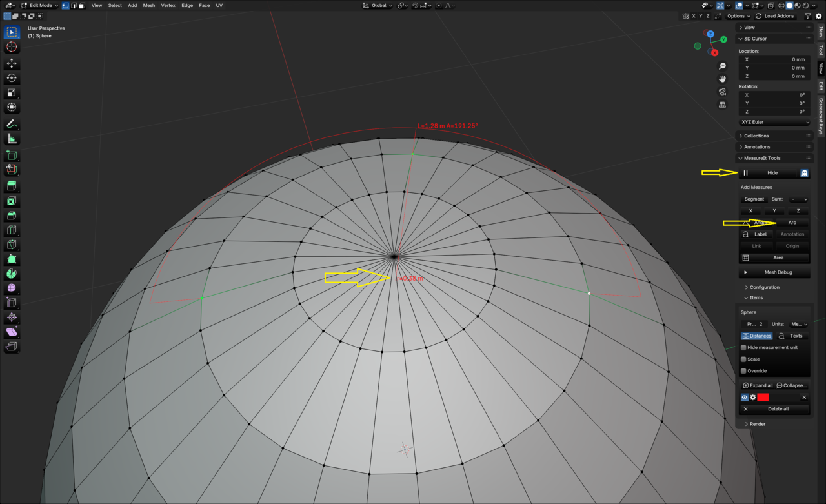Click the Expand all button
The image size is (826, 504).
tap(758, 385)
